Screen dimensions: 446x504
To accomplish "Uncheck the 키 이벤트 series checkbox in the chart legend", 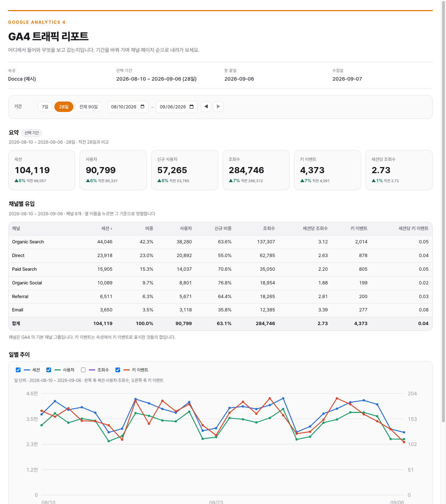I will tap(118, 370).
